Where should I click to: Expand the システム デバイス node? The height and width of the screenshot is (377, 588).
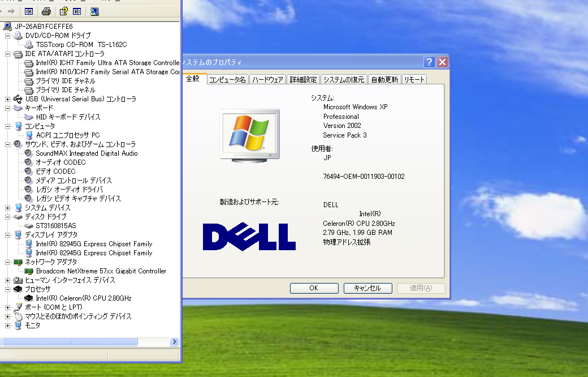pos(7,208)
